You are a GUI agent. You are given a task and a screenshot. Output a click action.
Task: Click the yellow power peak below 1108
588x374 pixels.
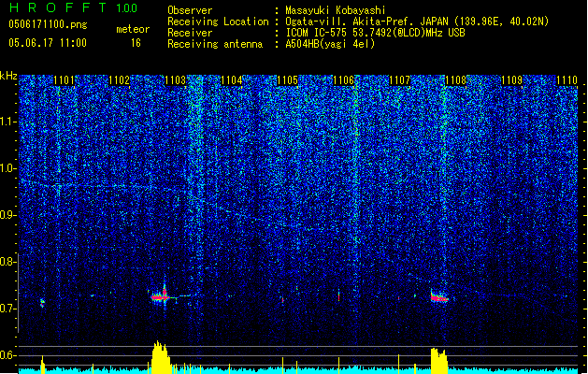pos(439,361)
